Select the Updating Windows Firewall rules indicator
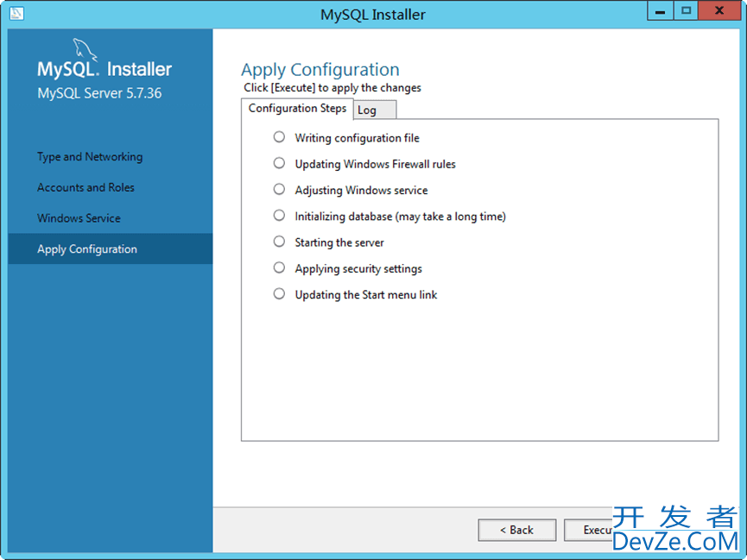 (279, 163)
